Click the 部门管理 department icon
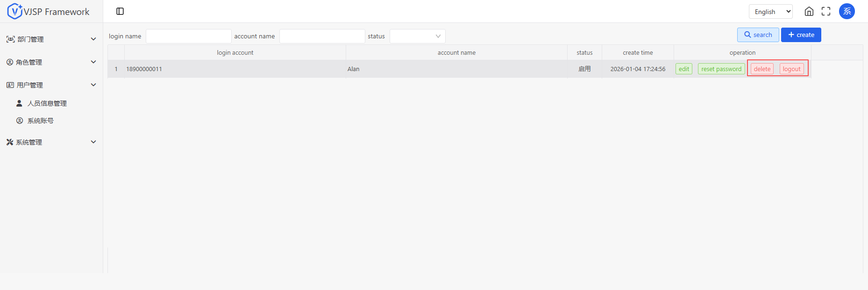This screenshot has height=290, width=868. click(10, 39)
